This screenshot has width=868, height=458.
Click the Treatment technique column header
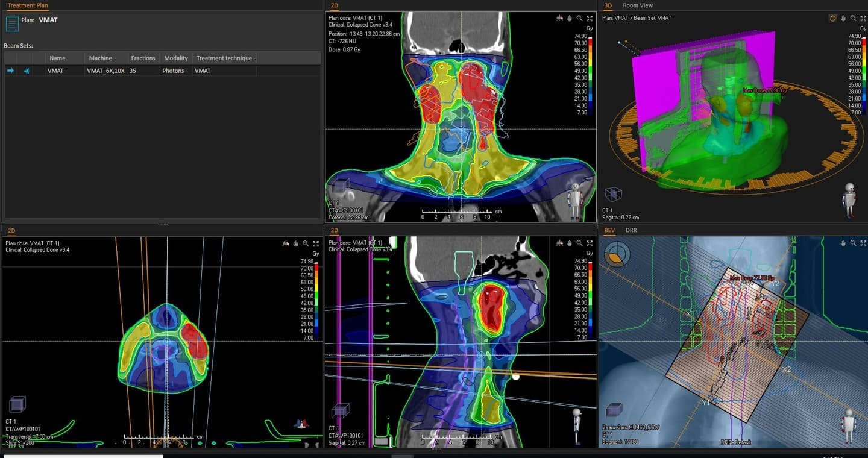[224, 58]
